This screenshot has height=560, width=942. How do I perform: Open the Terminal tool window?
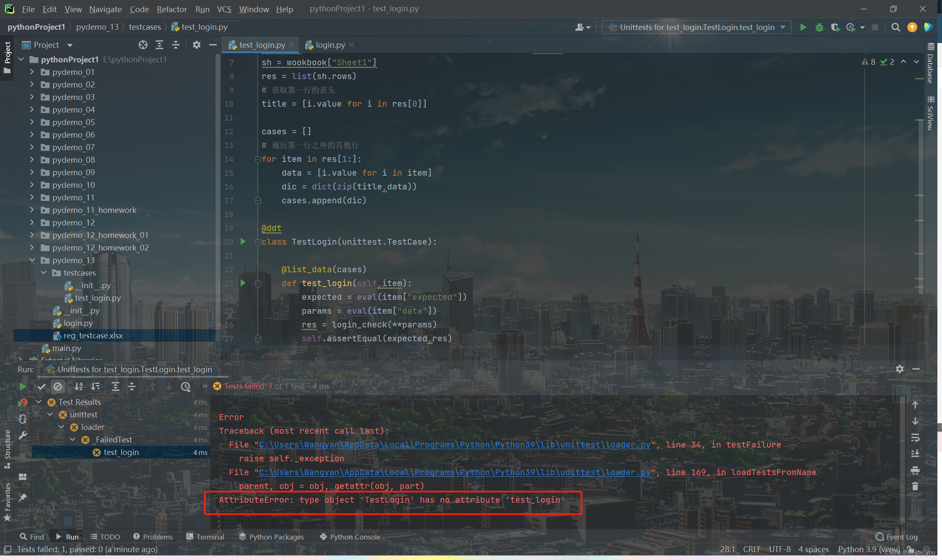tap(205, 537)
